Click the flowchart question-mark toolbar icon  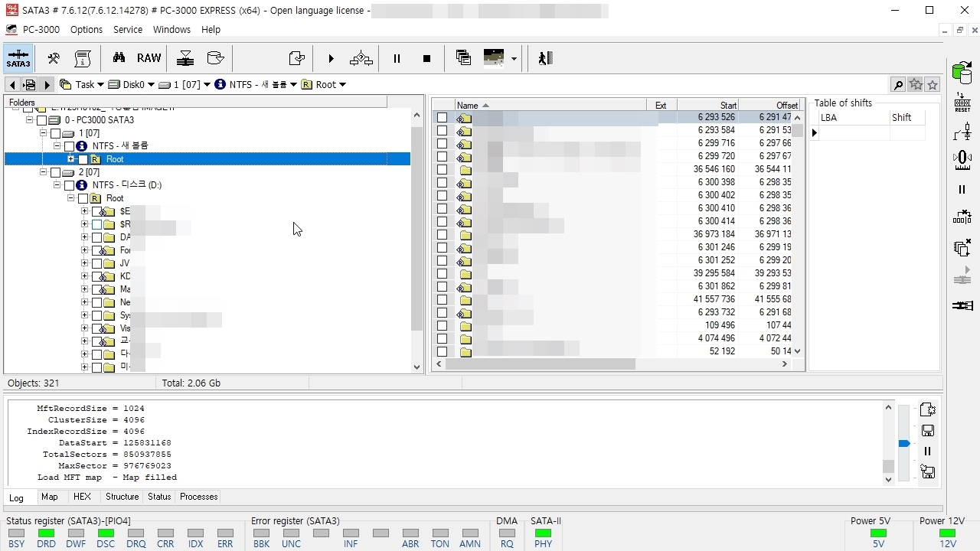361,58
